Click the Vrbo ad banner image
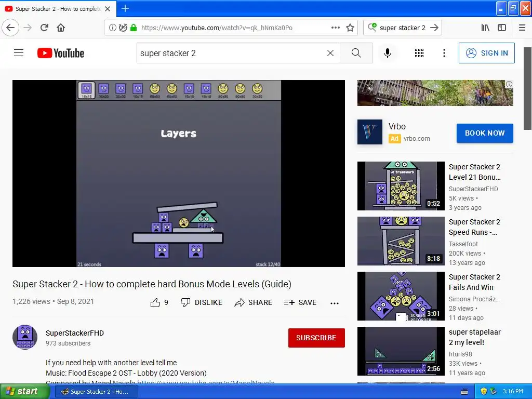 tap(435, 93)
